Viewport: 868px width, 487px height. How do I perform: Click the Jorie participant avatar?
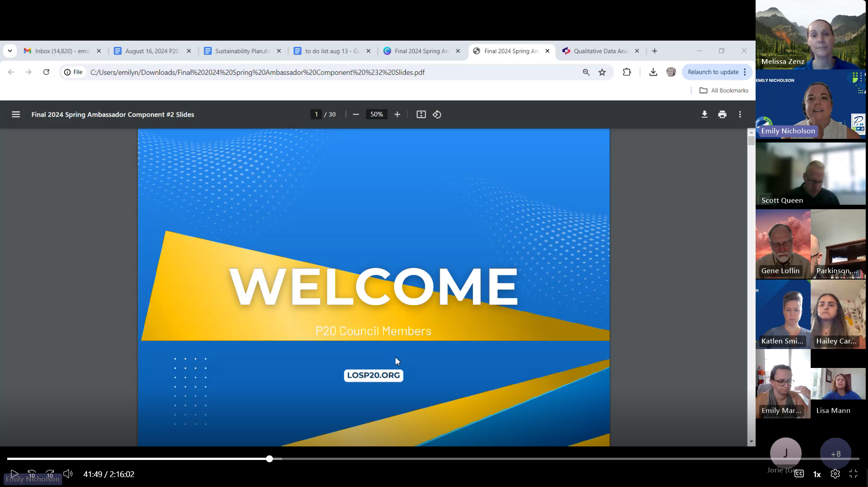[786, 453]
